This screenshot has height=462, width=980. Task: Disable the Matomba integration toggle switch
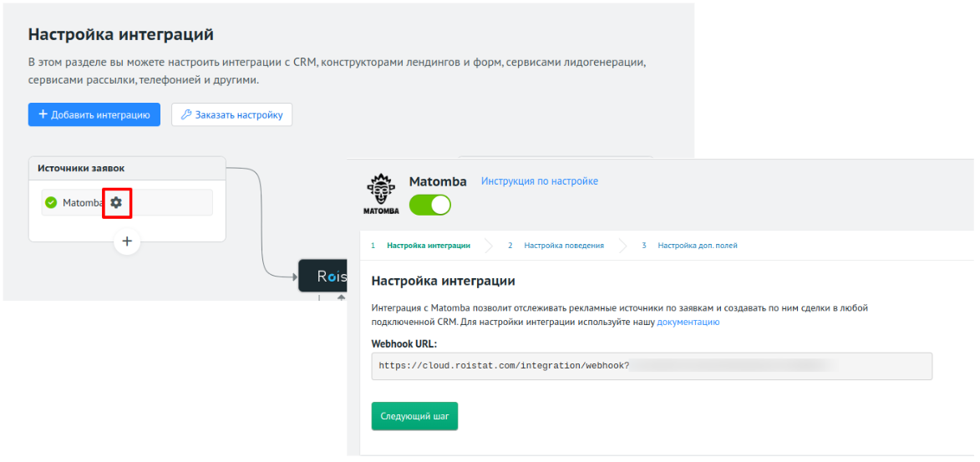(x=429, y=205)
